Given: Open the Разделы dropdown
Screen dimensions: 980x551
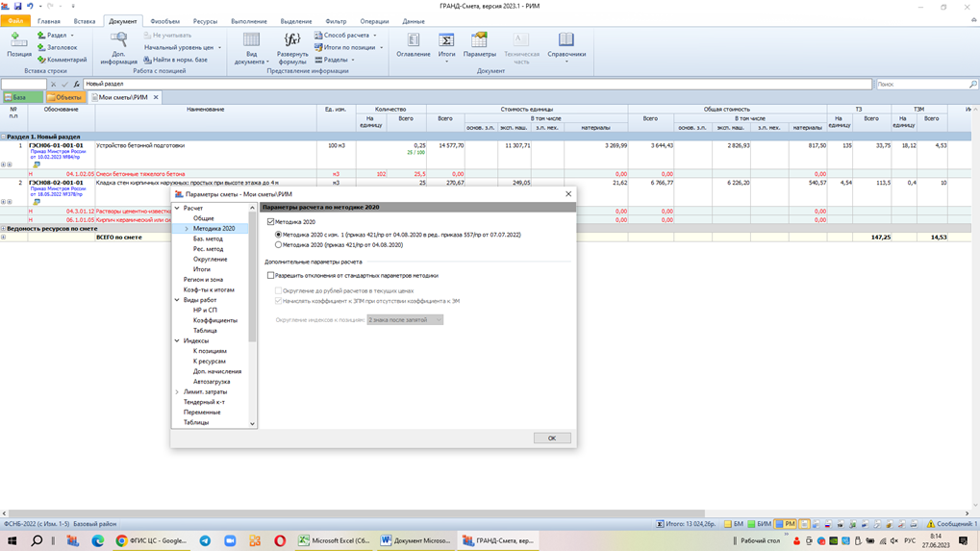Looking at the screenshot, I should pos(353,60).
